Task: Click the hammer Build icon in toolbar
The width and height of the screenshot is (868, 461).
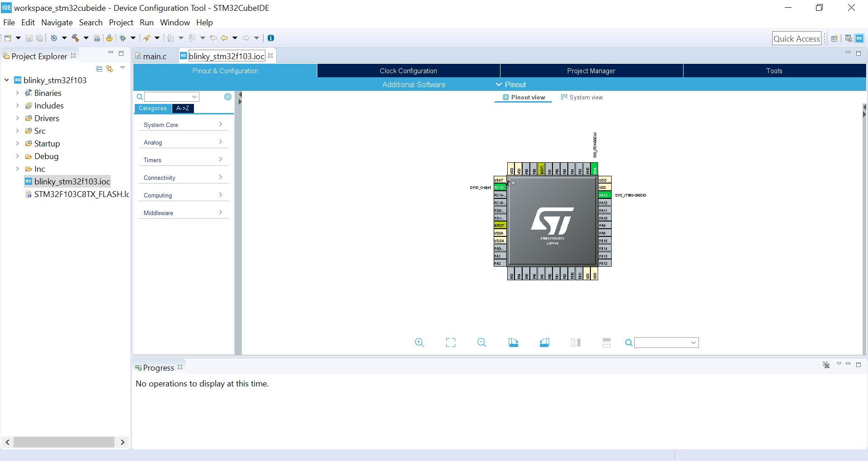Action: (75, 38)
